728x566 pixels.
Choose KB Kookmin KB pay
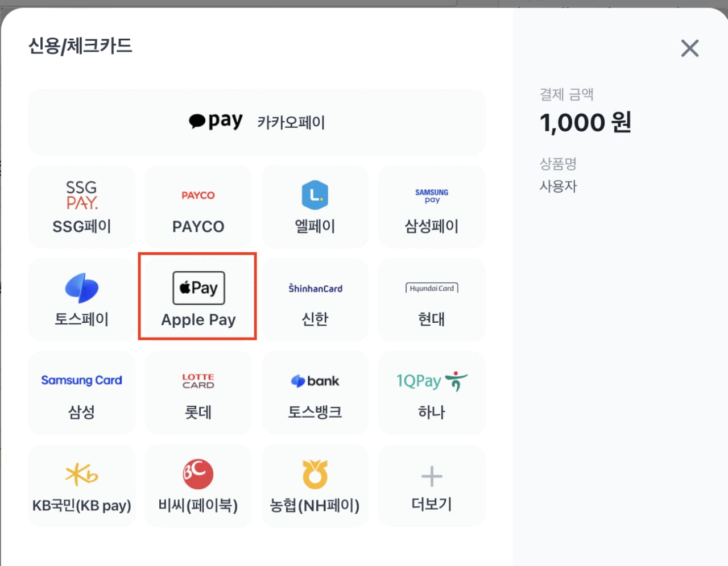pos(82,486)
